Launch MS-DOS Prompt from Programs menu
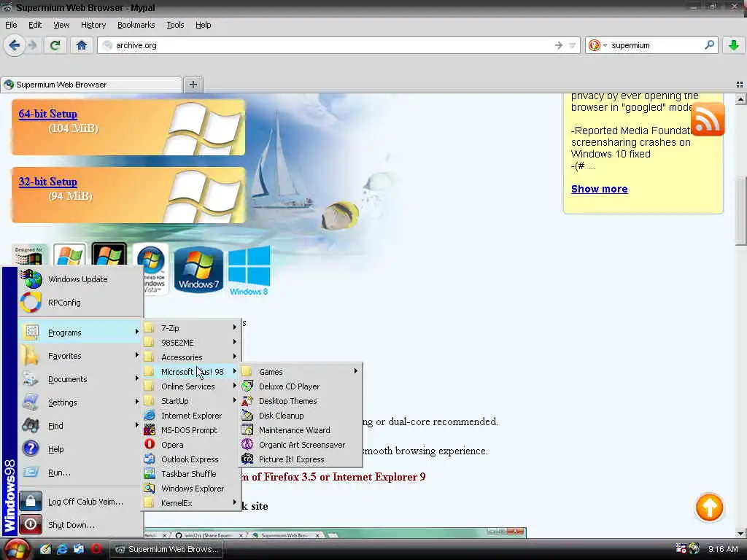The image size is (747, 560). [x=191, y=430]
